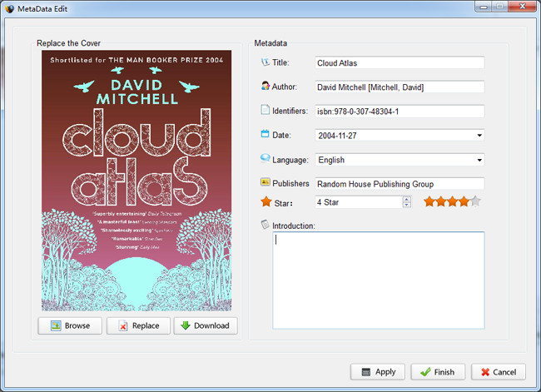
Task: Open the Language dropdown arrow
Action: click(479, 160)
